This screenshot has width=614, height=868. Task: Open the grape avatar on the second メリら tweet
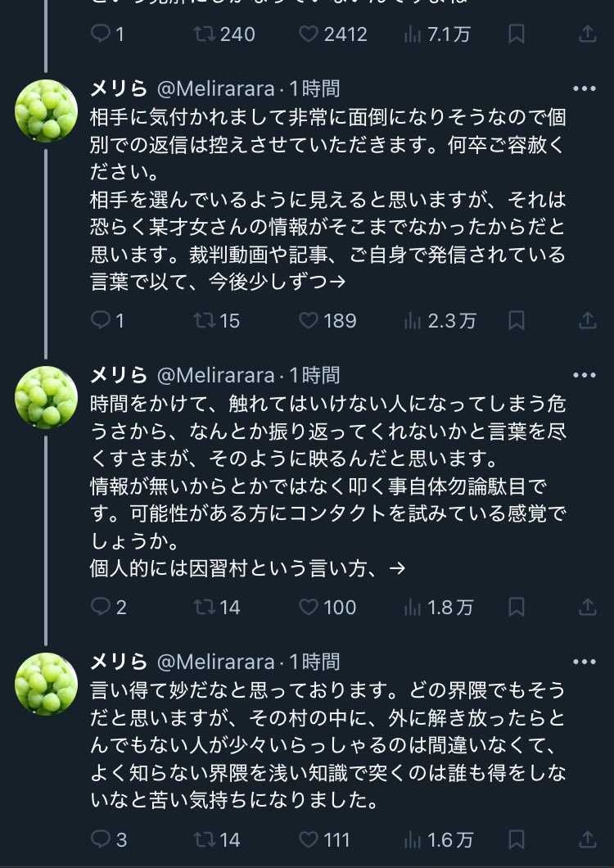[x=47, y=397]
